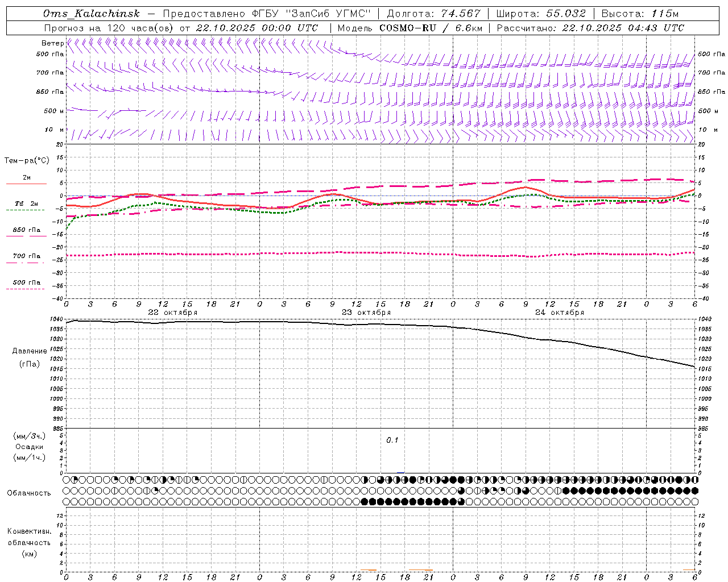Screen dimensions: 728x582
Task: Click the "Конвективн." convective cloud label
Action: [29, 531]
